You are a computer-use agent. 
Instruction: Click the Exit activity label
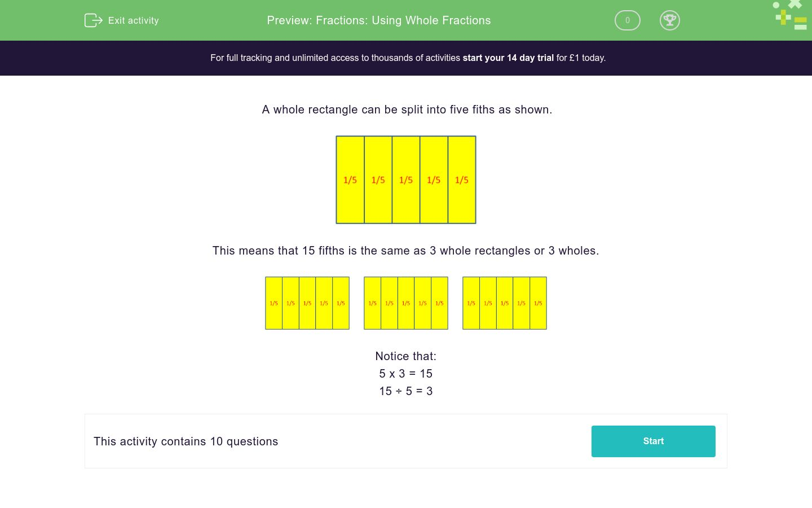click(134, 20)
